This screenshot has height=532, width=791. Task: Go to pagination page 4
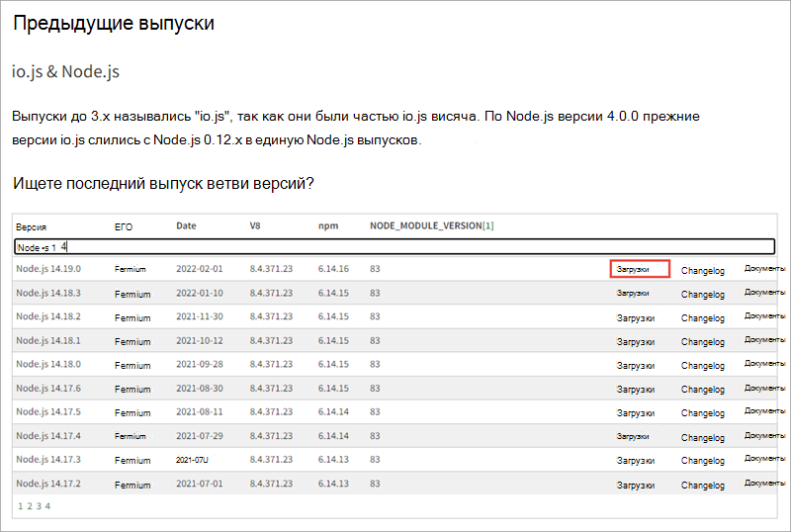(47, 506)
